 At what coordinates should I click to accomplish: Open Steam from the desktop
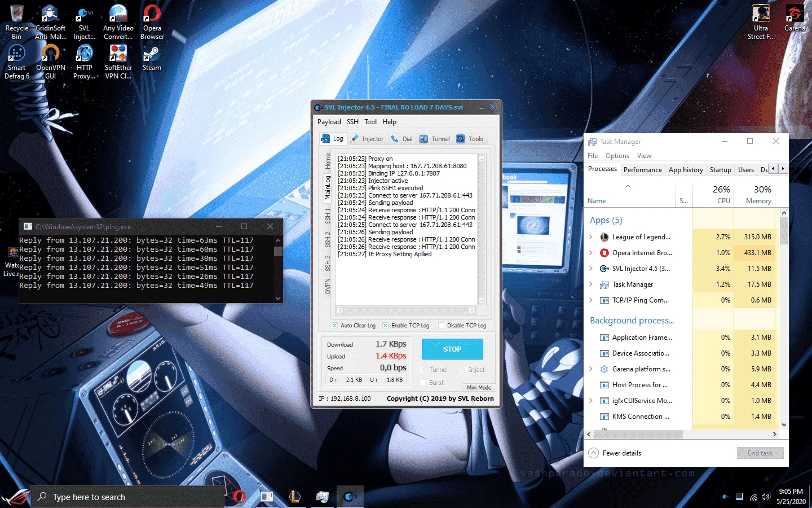[152, 59]
